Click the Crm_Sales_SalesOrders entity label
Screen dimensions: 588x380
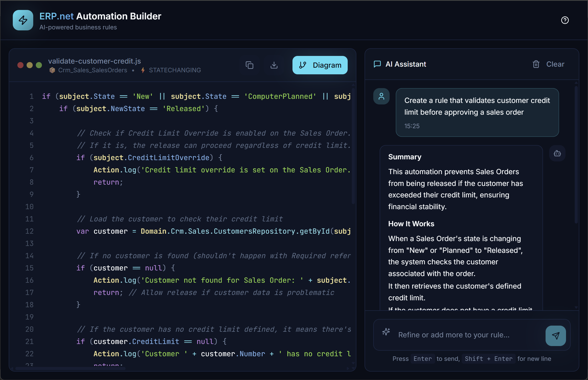click(x=93, y=70)
